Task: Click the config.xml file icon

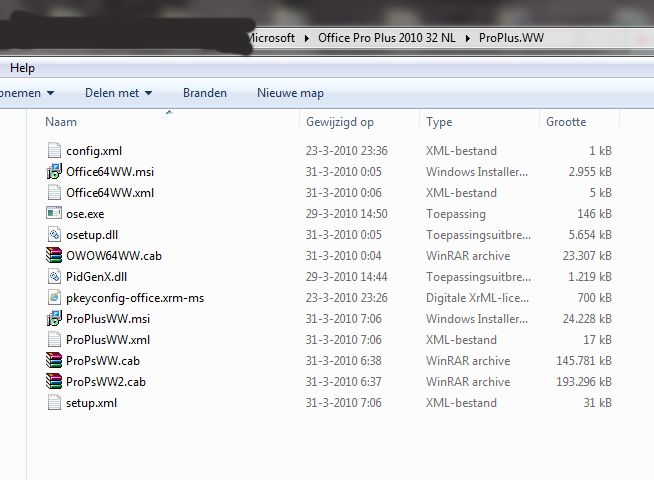Action: [54, 151]
